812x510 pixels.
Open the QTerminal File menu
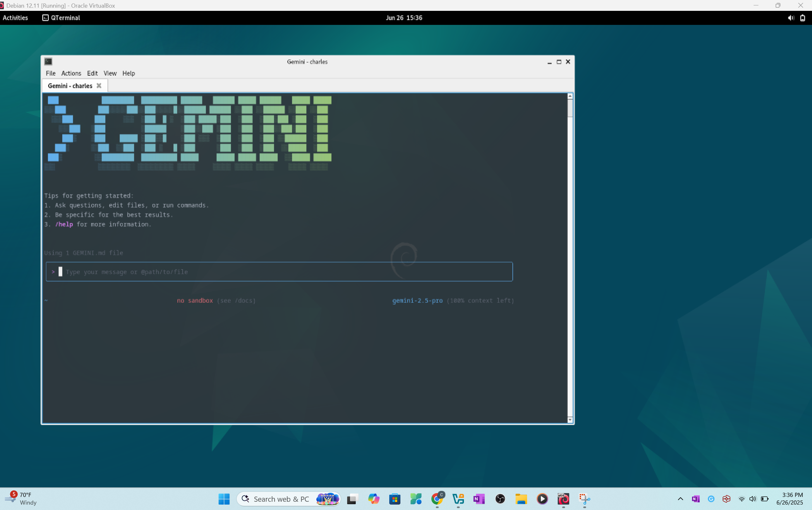point(51,73)
